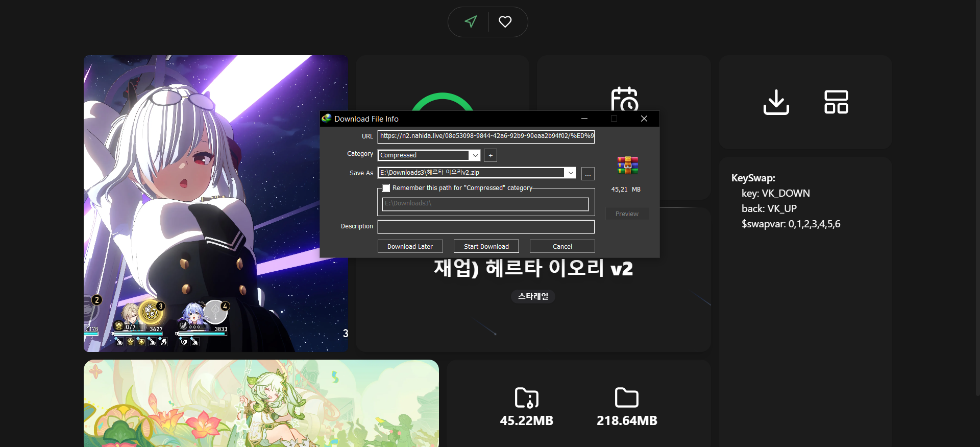Click the '$swapvar: 0,1,2,3,4,5,6' line
This screenshot has height=447, width=980.
point(791,224)
